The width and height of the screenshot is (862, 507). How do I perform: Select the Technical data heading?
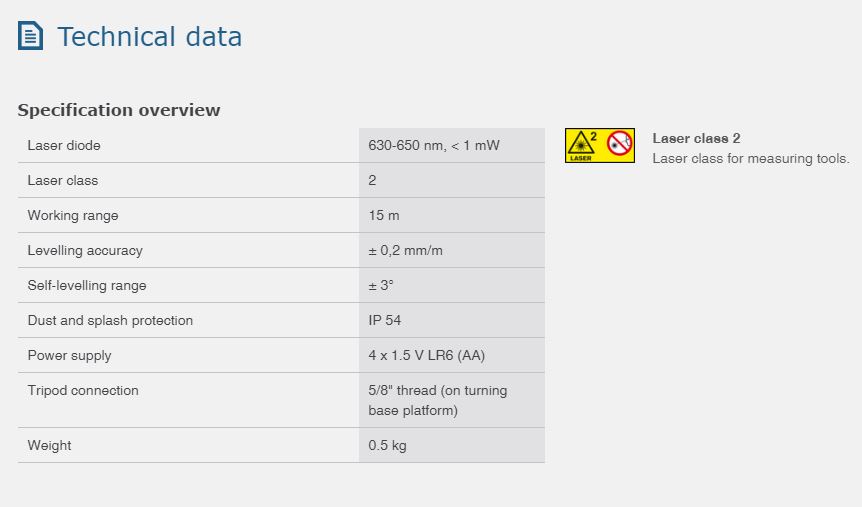pos(149,37)
